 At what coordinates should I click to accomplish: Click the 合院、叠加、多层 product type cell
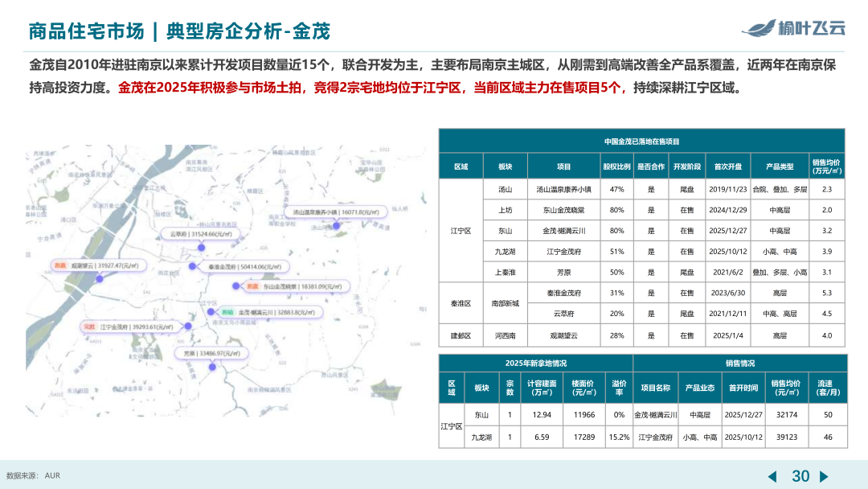(x=780, y=189)
